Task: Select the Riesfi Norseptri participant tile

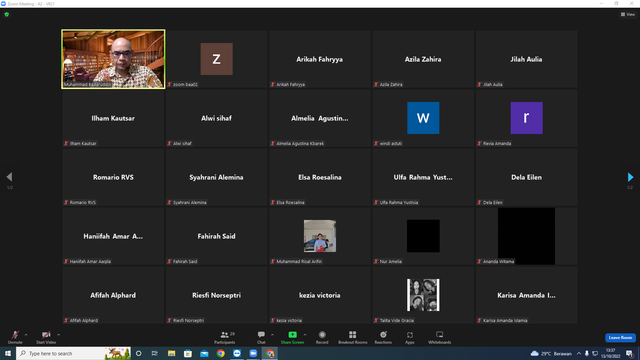Action: point(216,295)
